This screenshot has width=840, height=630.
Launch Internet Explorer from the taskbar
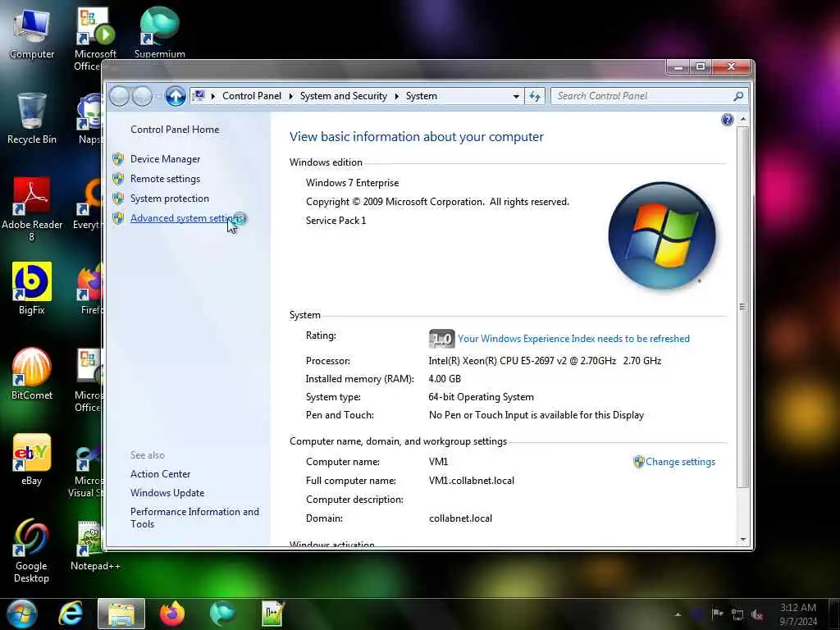click(x=71, y=614)
